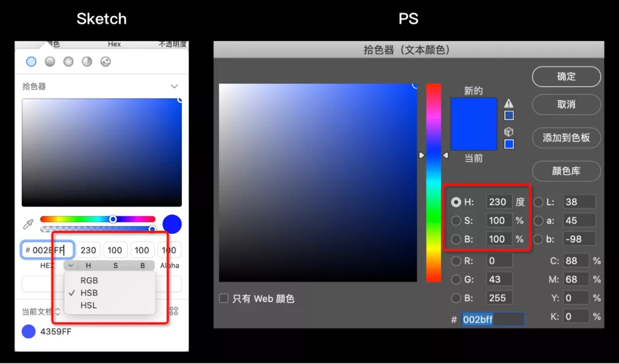619x364 pixels.
Task: Click the PS large color field
Action: (318, 182)
